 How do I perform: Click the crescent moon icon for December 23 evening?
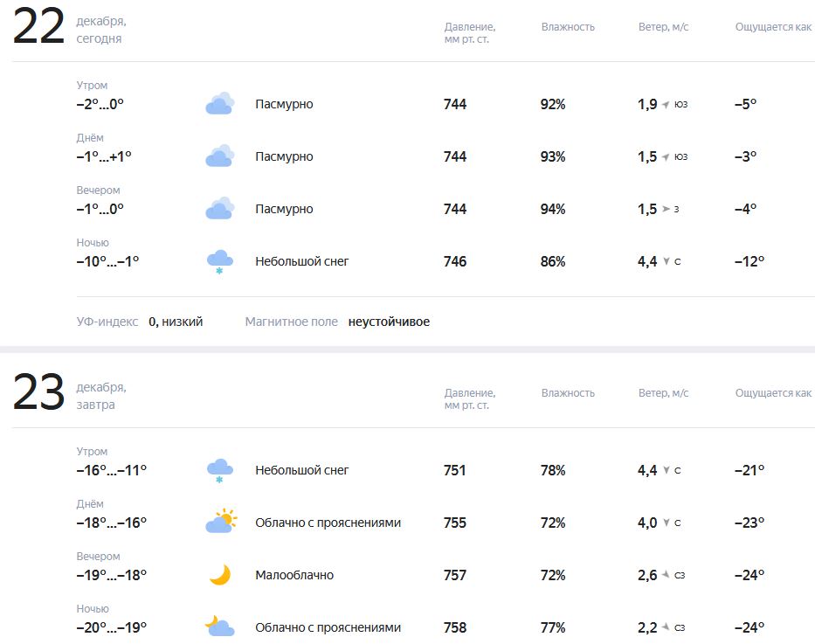point(220,575)
